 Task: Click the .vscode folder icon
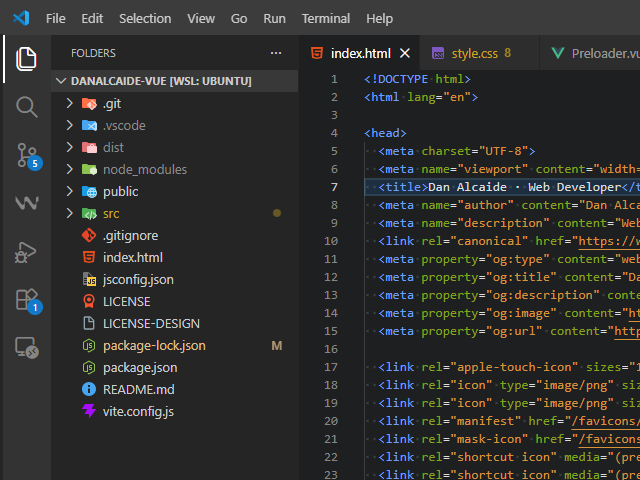89,126
